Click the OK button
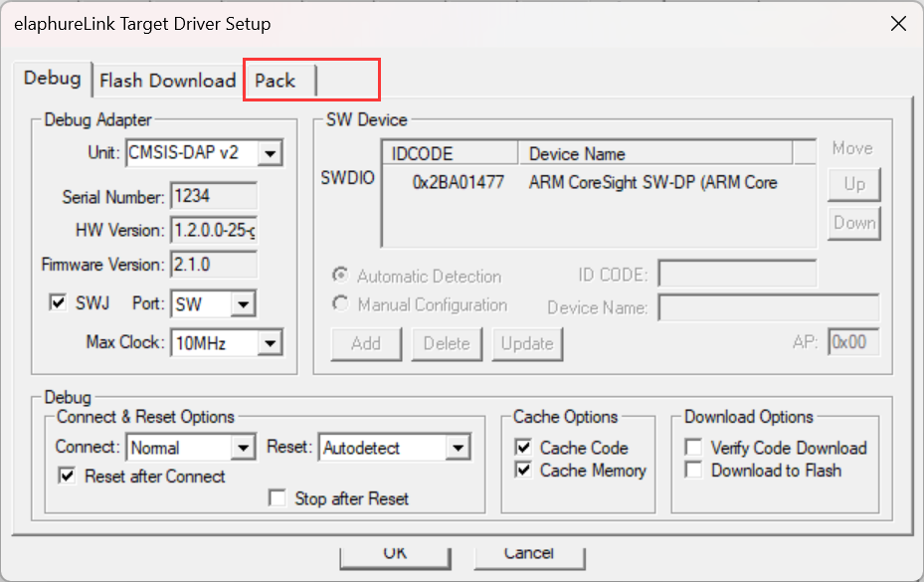 point(395,557)
